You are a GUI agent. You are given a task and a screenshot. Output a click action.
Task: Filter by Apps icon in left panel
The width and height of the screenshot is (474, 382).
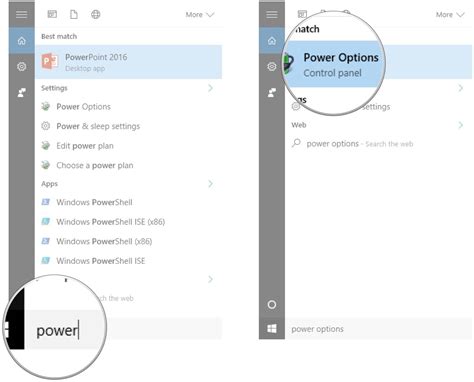pyautogui.click(x=52, y=14)
